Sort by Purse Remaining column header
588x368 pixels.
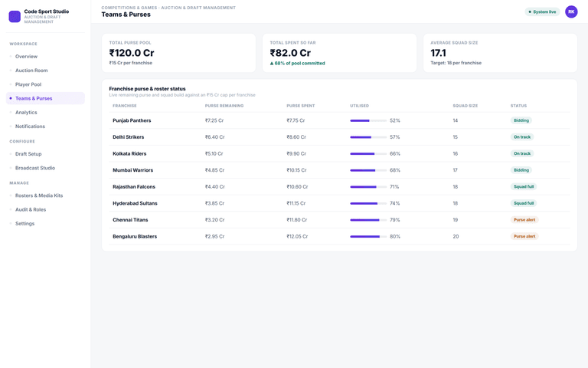tap(224, 106)
